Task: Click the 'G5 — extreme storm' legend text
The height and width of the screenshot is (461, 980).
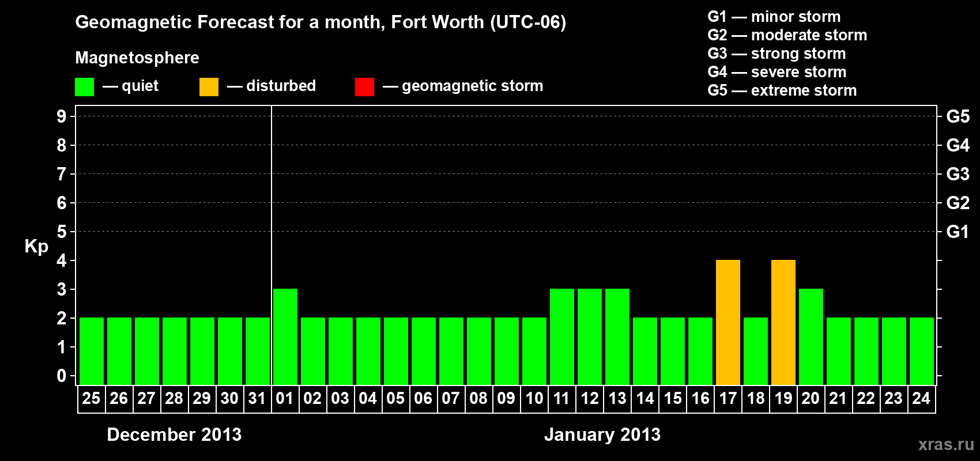Action: [x=782, y=90]
